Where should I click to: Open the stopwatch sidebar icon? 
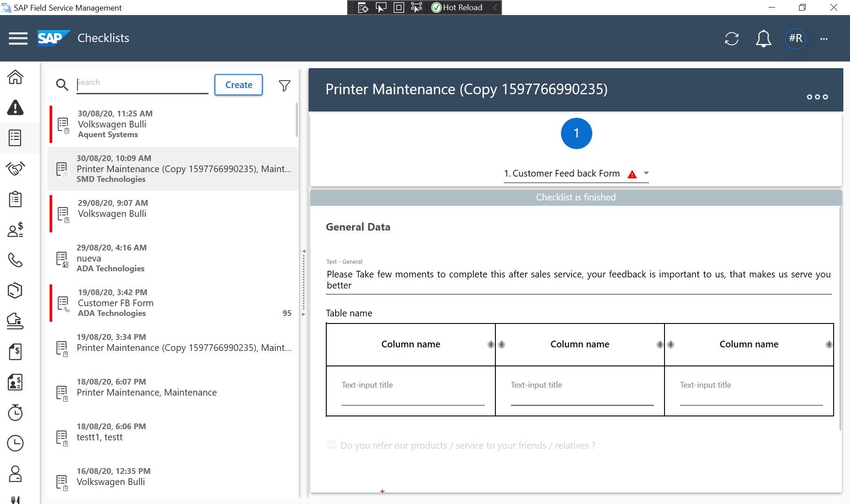pos(15,412)
